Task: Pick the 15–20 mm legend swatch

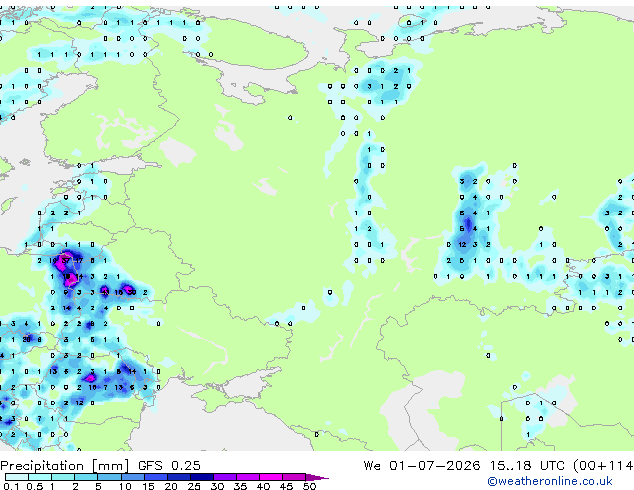Action: coord(156,477)
